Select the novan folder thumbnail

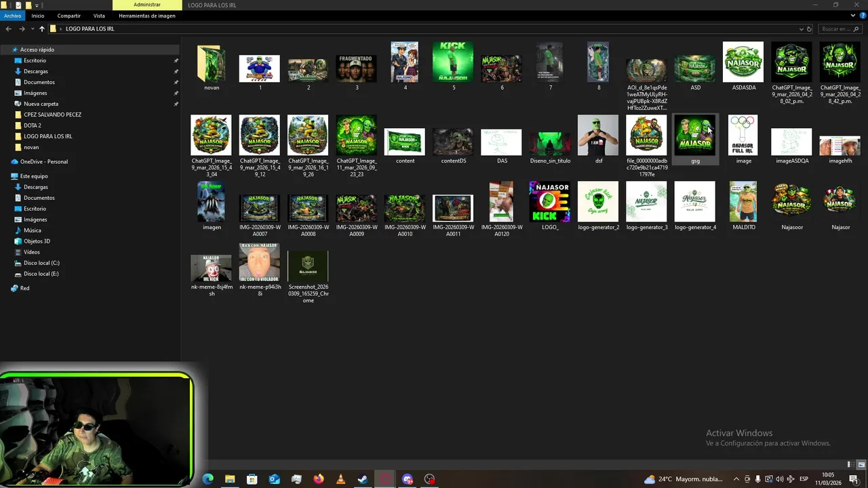[211, 63]
